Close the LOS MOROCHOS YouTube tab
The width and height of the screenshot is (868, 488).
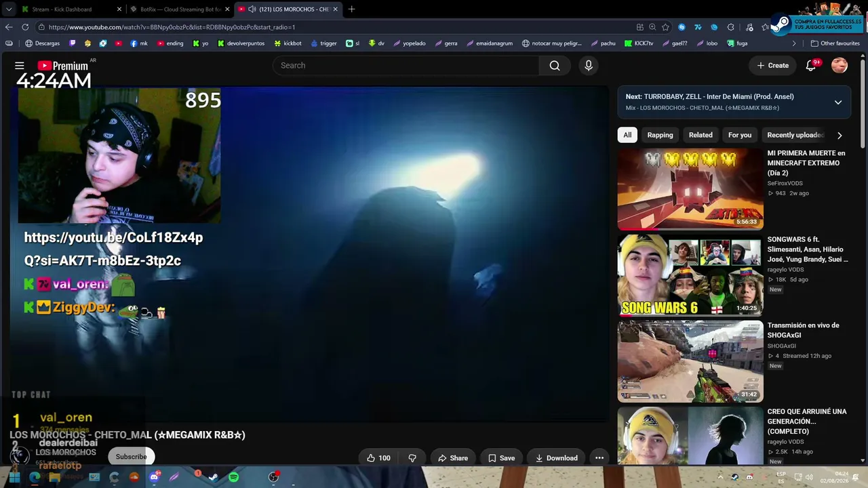[x=335, y=9]
